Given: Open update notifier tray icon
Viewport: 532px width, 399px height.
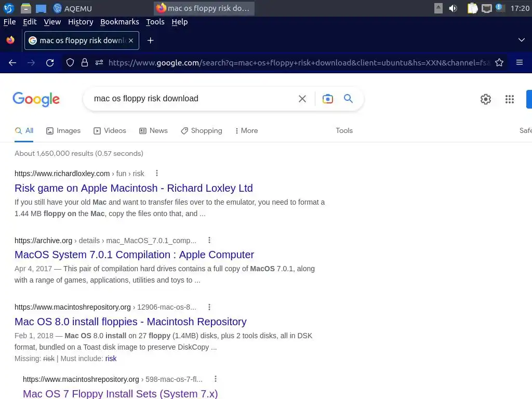Looking at the screenshot, I should [500, 8].
